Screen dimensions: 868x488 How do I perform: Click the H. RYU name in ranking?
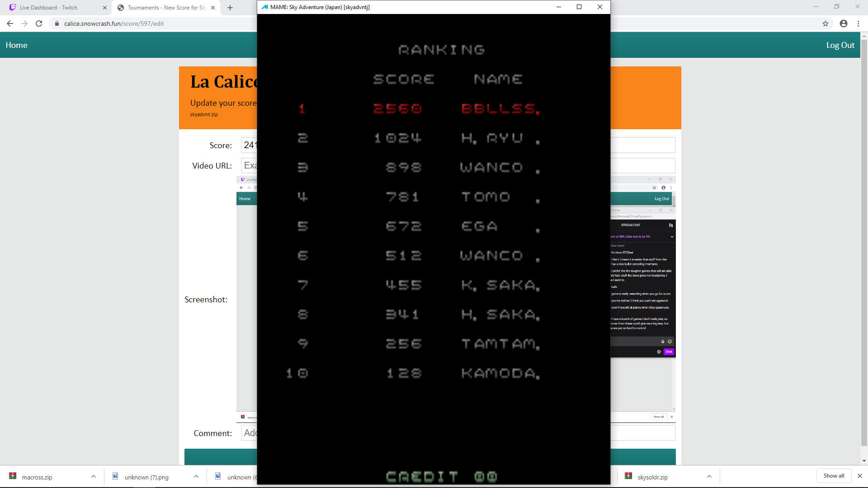click(x=492, y=138)
